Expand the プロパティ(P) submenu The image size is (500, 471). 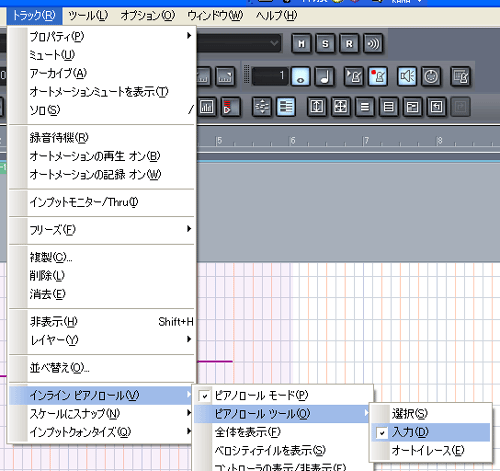(102, 36)
